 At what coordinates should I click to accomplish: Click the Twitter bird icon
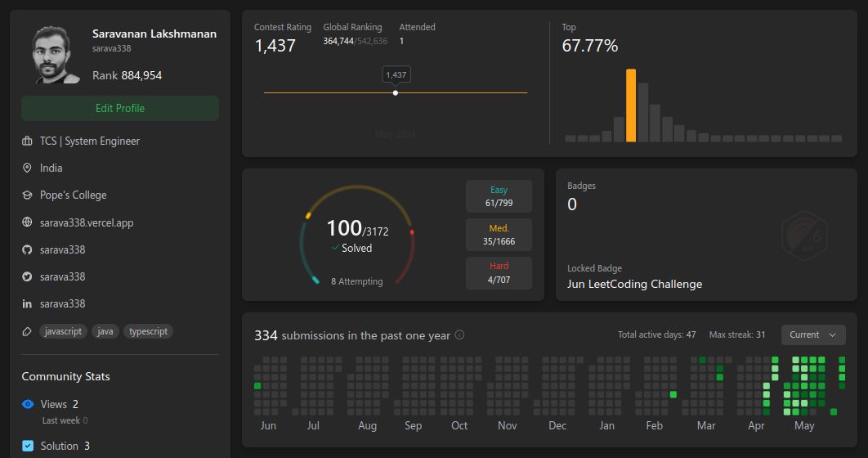coord(27,276)
